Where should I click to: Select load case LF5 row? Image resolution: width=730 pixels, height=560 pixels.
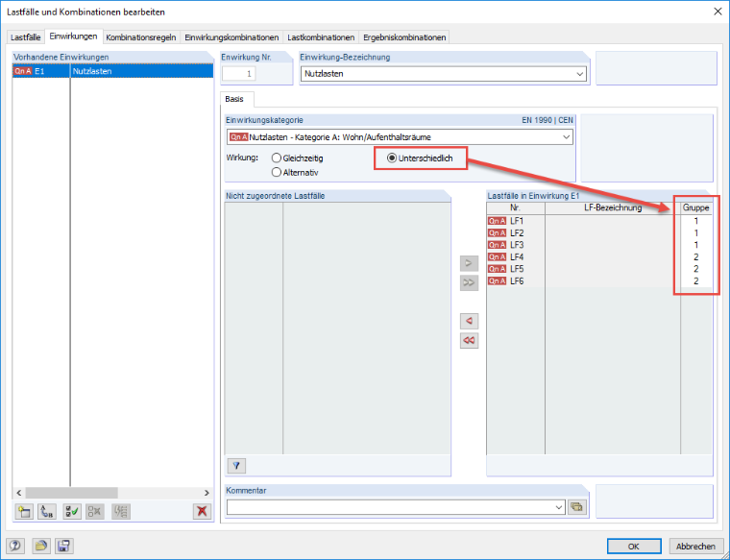(x=599, y=269)
